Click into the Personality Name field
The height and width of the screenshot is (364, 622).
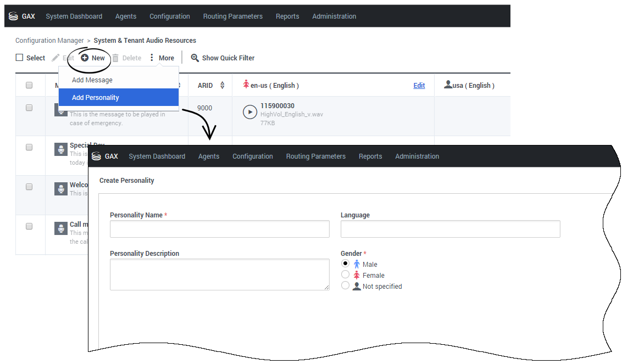(219, 229)
